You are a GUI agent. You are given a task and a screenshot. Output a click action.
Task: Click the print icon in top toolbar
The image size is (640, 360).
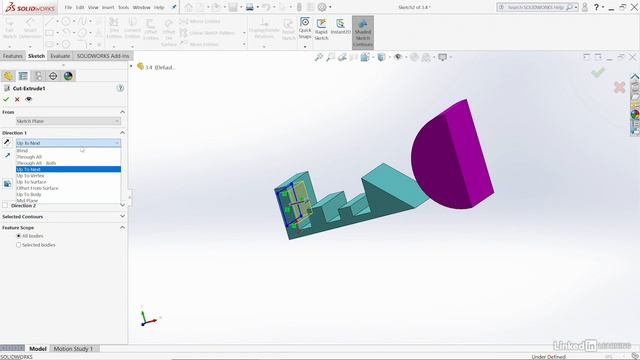[249, 7]
